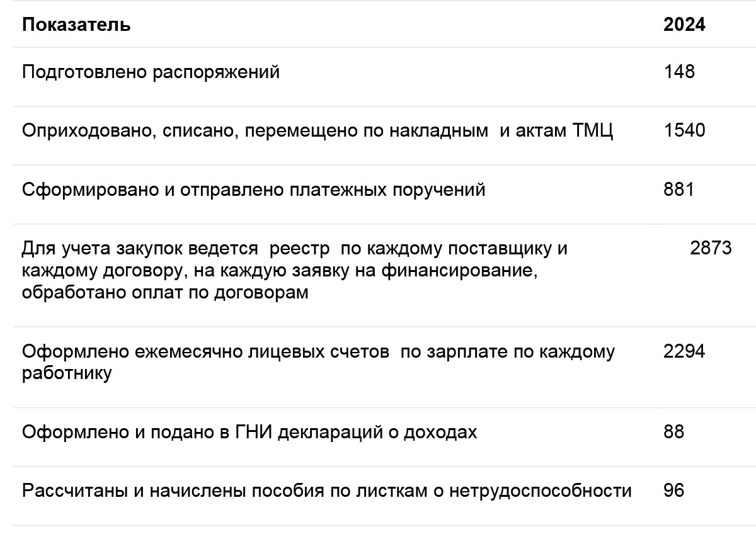Image resolution: width=756 pixels, height=539 pixels.
Task: Click the "Показатель" column header
Action: pyautogui.click(x=76, y=25)
